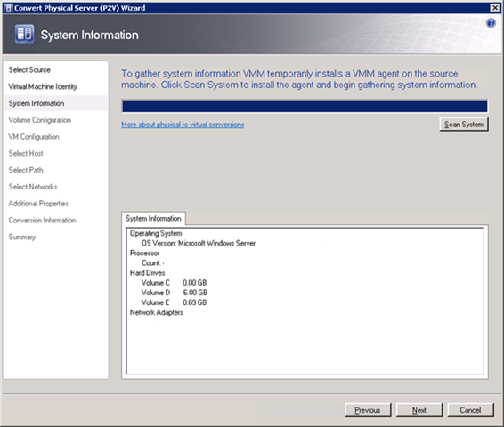
Task: Open the Conversion Information step
Action: (42, 221)
